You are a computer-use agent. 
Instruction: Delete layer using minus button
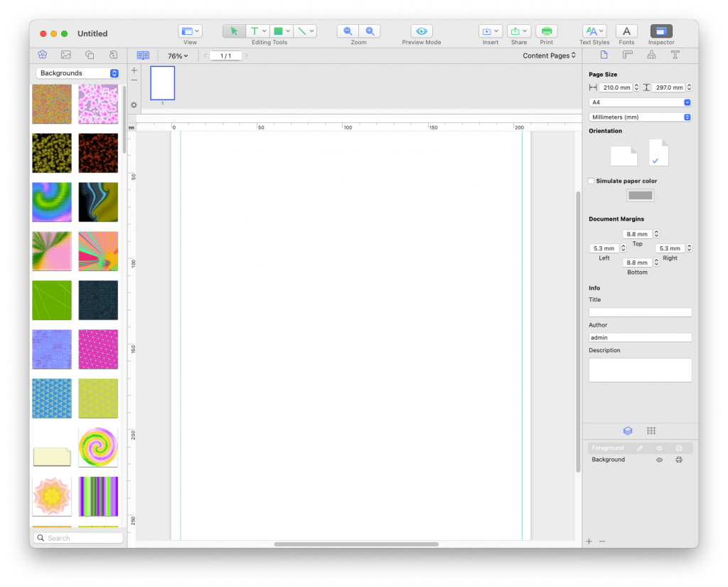tap(602, 541)
